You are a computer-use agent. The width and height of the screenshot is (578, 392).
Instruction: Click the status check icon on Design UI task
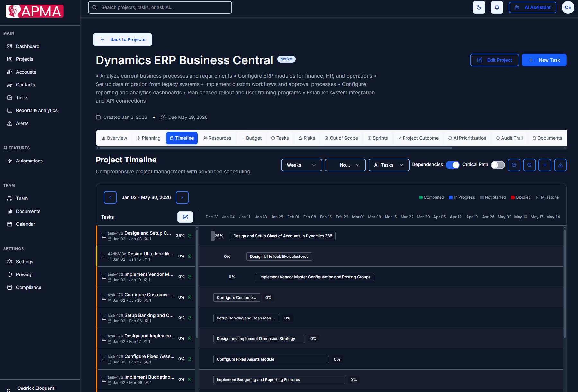coord(189,256)
